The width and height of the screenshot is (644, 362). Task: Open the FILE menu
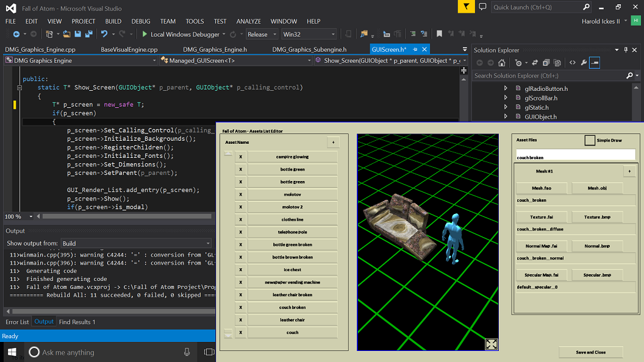[11, 21]
